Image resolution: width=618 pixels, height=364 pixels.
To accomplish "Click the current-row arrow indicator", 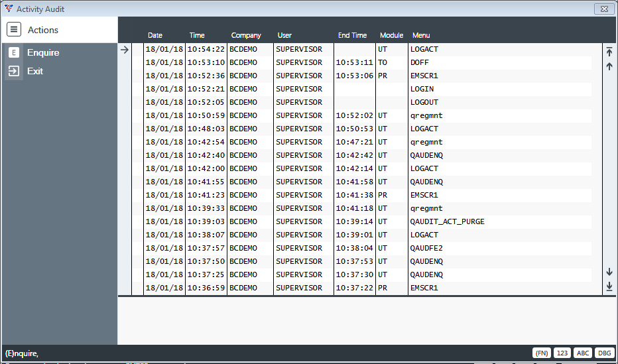I will (x=125, y=50).
